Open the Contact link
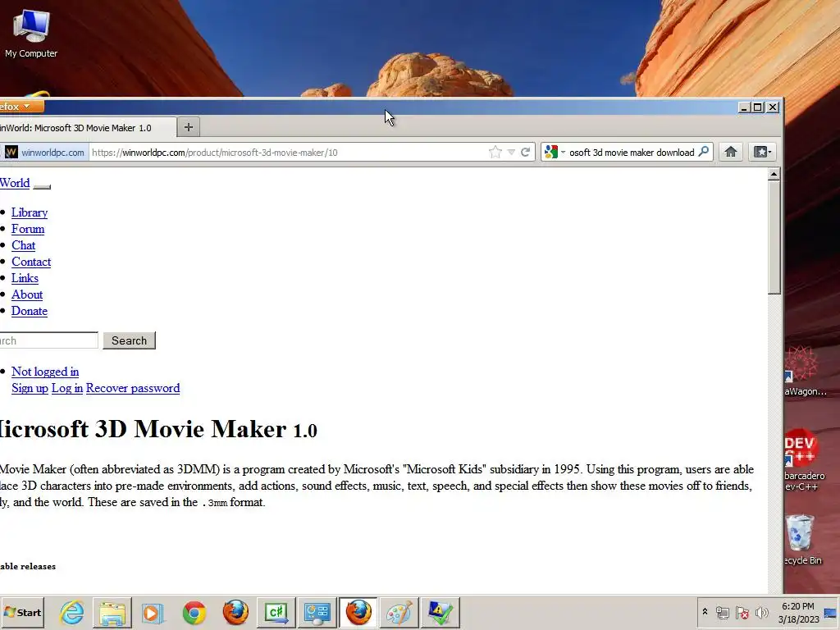Image resolution: width=840 pixels, height=630 pixels. [x=31, y=262]
